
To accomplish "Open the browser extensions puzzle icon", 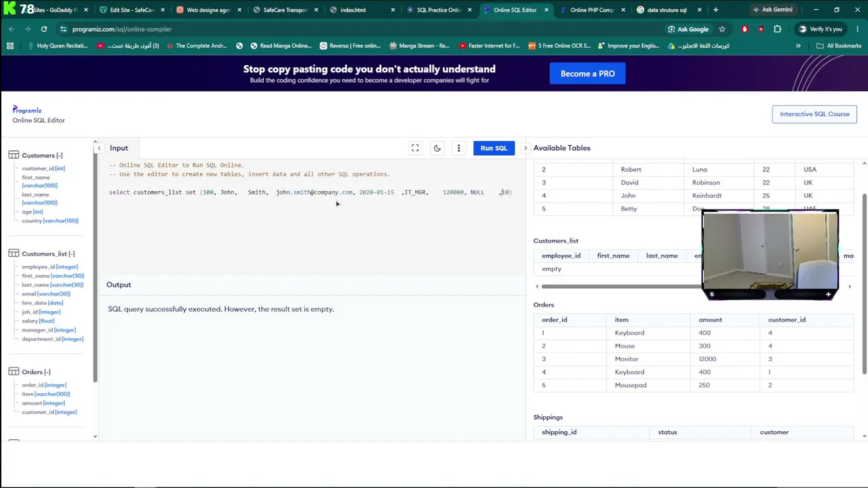I will 777,29.
